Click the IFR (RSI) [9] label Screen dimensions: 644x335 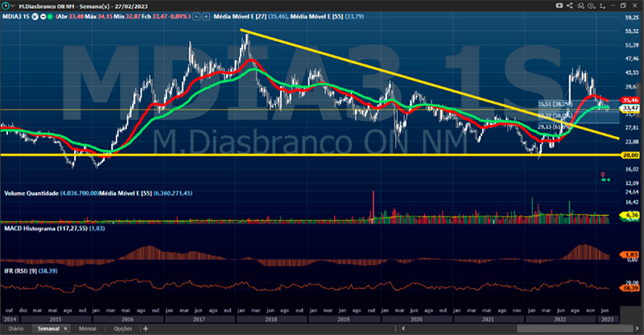coord(21,271)
